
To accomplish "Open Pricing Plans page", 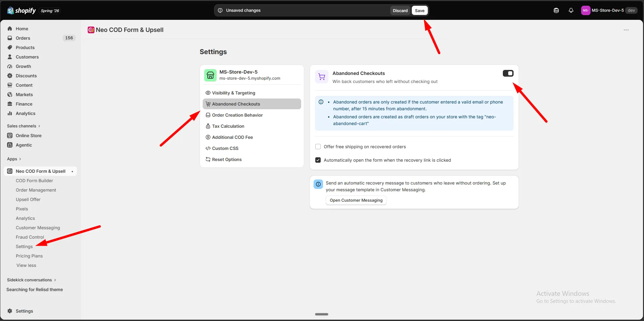I will pyautogui.click(x=29, y=256).
